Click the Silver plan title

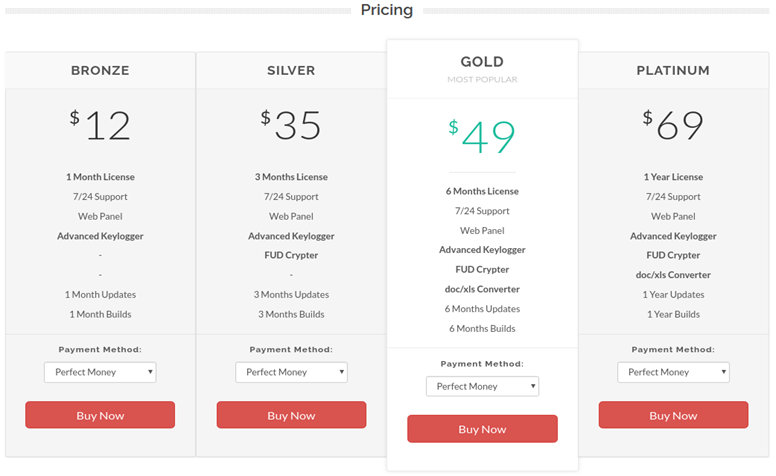tap(291, 71)
